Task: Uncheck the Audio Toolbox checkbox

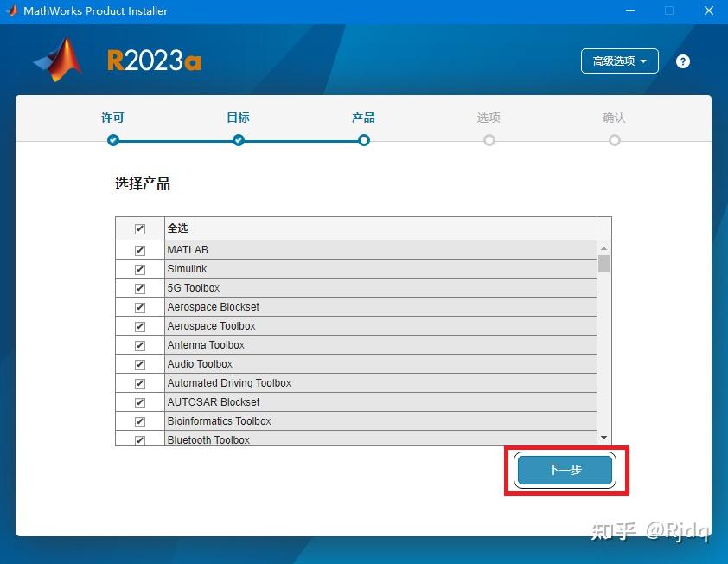Action: coord(139,364)
